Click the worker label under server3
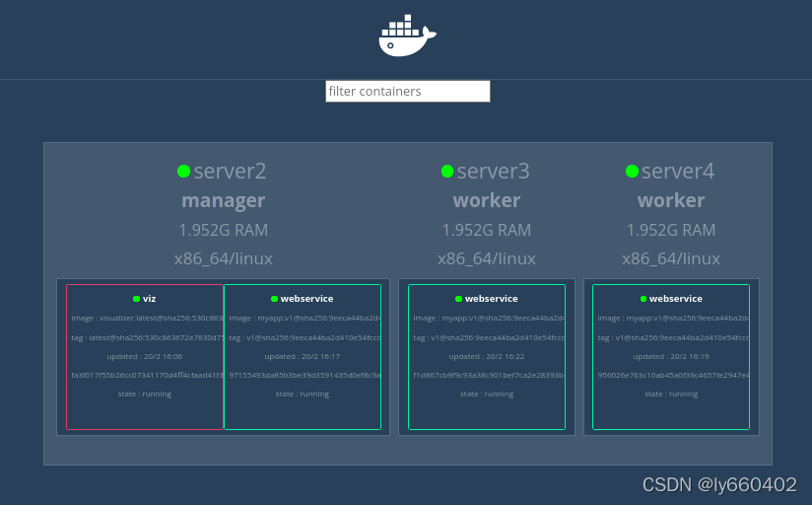The width and height of the screenshot is (812, 505). [487, 200]
